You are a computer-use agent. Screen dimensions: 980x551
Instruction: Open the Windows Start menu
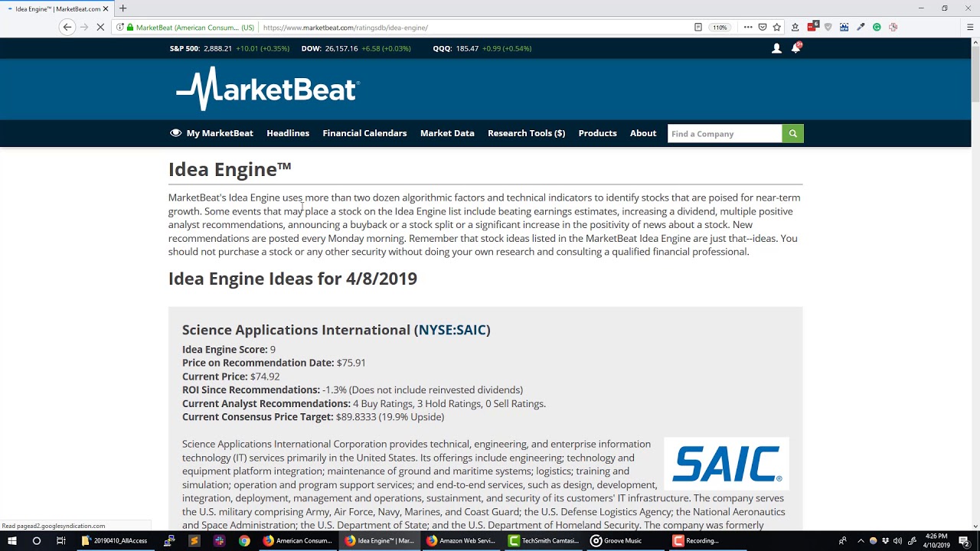(12, 540)
